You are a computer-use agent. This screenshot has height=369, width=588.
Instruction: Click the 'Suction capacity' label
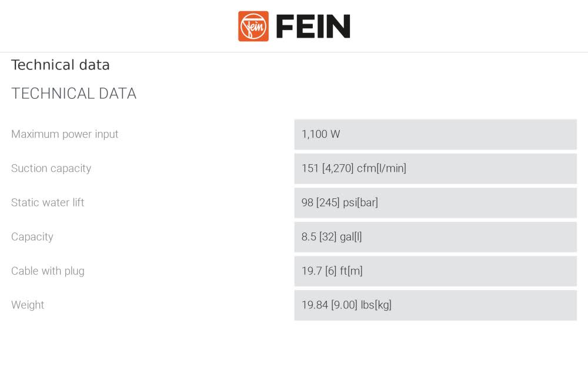point(51,168)
